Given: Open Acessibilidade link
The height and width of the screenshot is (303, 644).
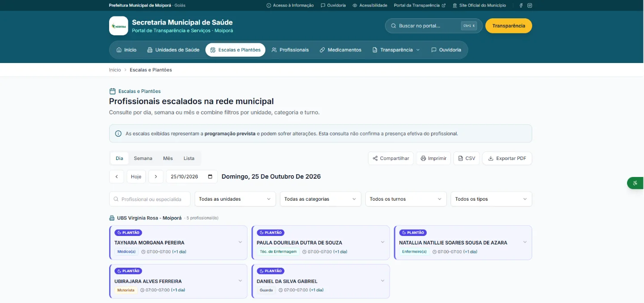Looking at the screenshot, I should [x=369, y=5].
